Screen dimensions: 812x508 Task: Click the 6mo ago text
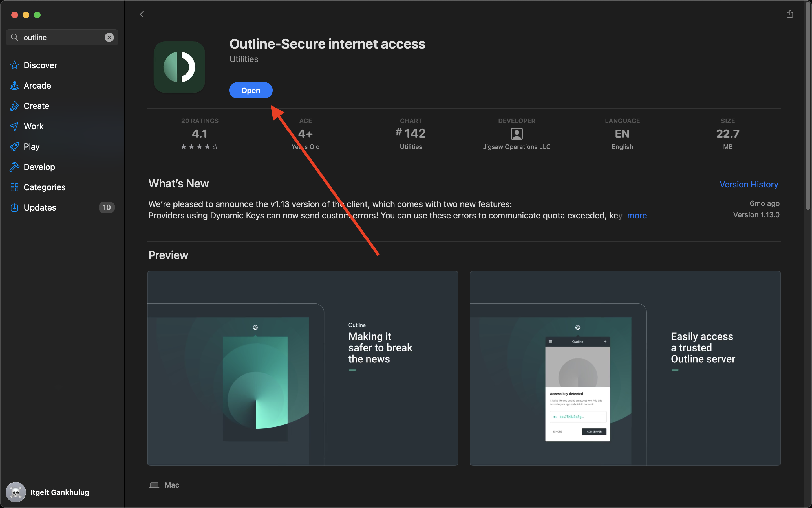(764, 203)
